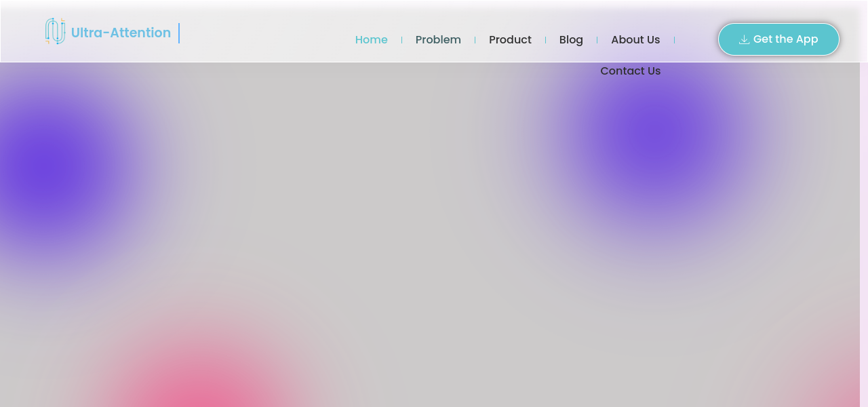Click the separator between Home and Problem
Screen dimensions: 868x407
[x=401, y=40]
